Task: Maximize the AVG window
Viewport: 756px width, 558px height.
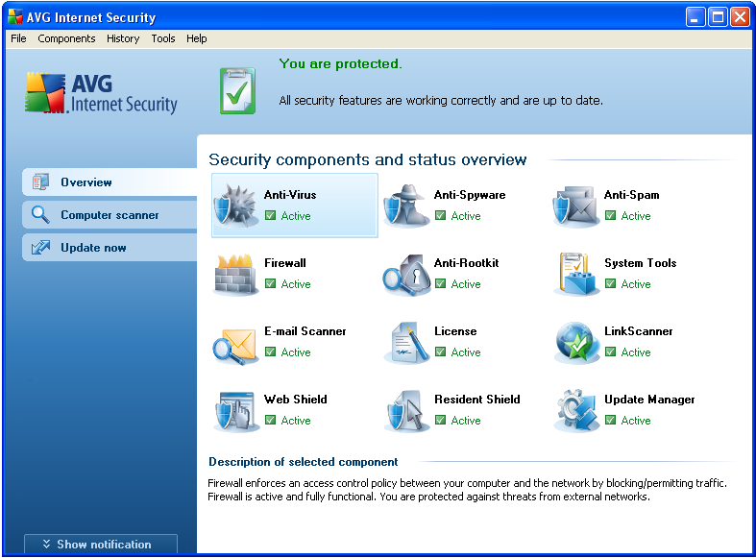Action: click(x=718, y=17)
